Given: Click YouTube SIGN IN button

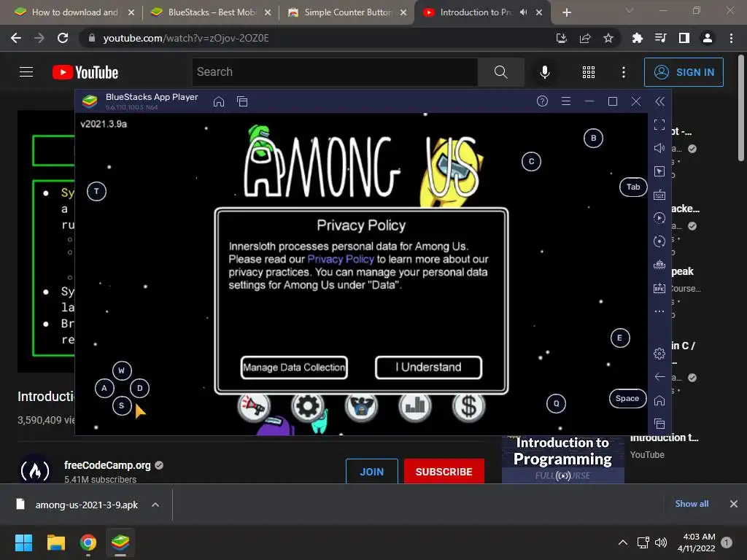Looking at the screenshot, I should [x=684, y=72].
